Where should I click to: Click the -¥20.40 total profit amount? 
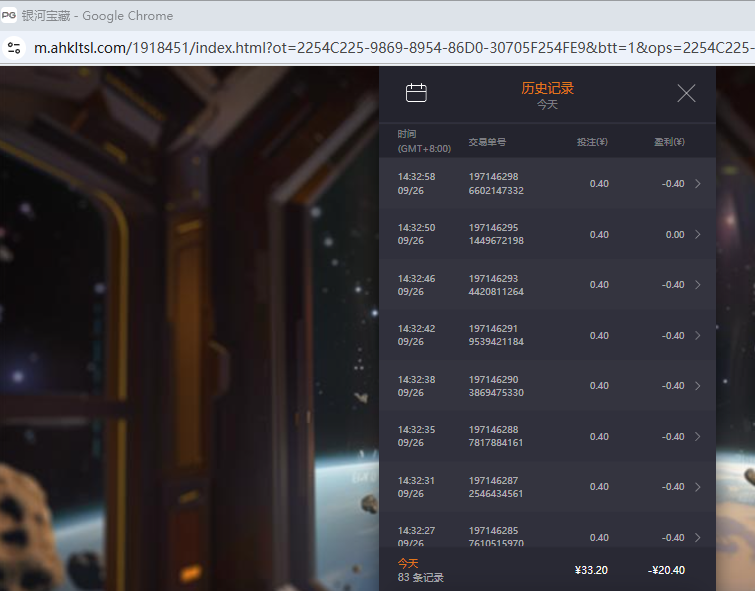click(666, 570)
